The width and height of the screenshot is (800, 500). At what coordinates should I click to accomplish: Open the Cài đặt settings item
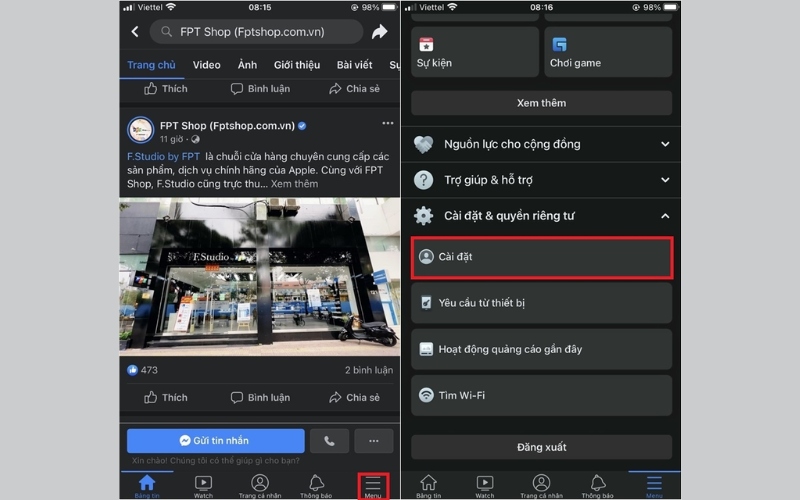(541, 257)
